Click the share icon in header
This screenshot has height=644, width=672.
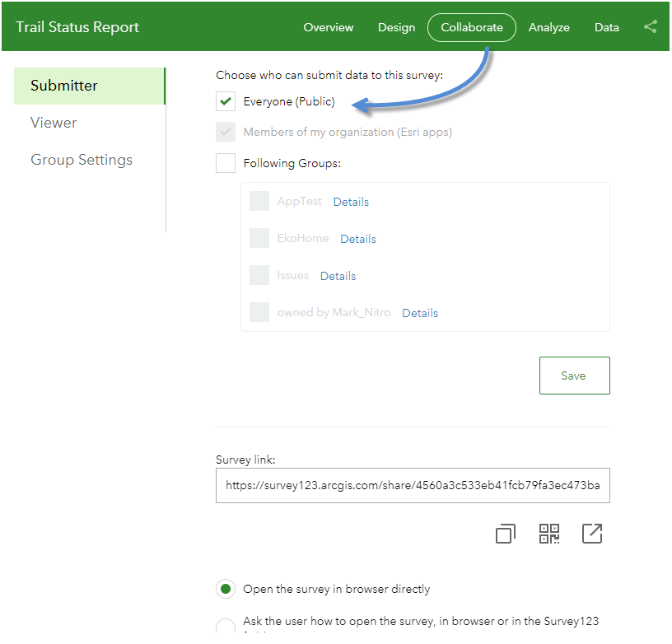tap(650, 26)
